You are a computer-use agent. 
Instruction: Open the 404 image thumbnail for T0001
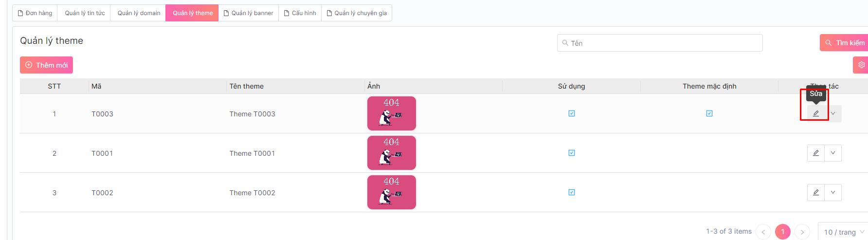[391, 153]
